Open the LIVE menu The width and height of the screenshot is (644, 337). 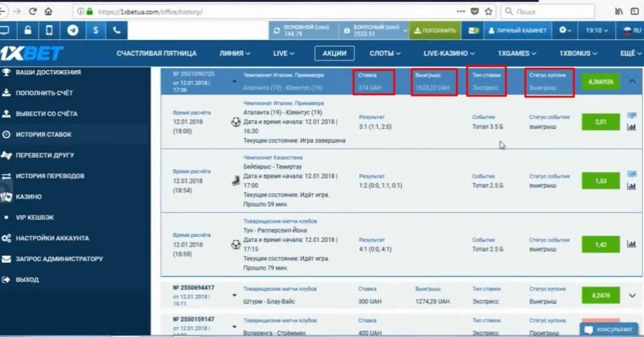[x=284, y=53]
